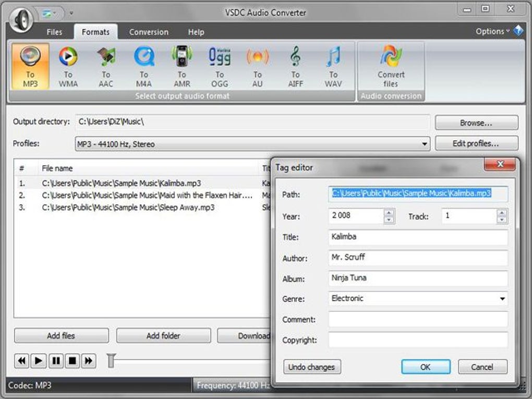This screenshot has width=532, height=399.
Task: Select the Maid with the Flaxen Hair row
Action: pyautogui.click(x=142, y=196)
